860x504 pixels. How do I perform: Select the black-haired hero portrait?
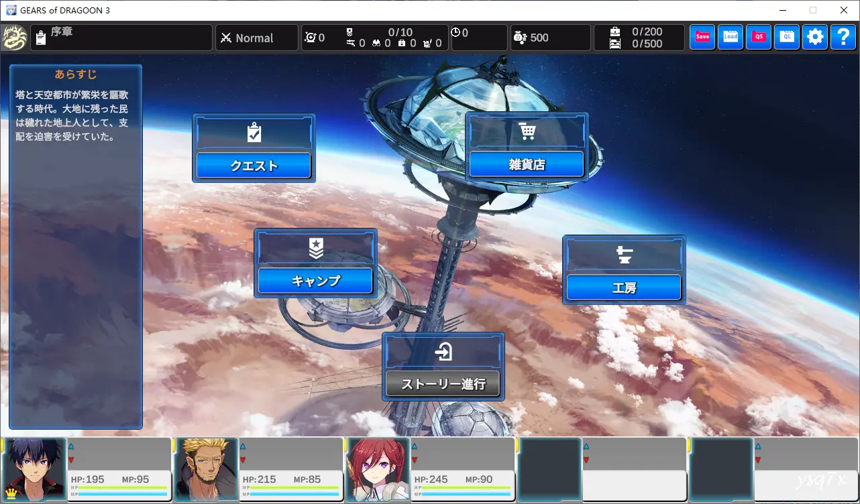[34, 469]
